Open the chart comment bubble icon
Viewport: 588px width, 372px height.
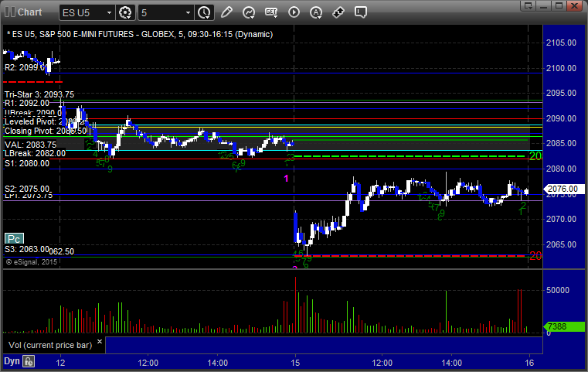pos(361,12)
